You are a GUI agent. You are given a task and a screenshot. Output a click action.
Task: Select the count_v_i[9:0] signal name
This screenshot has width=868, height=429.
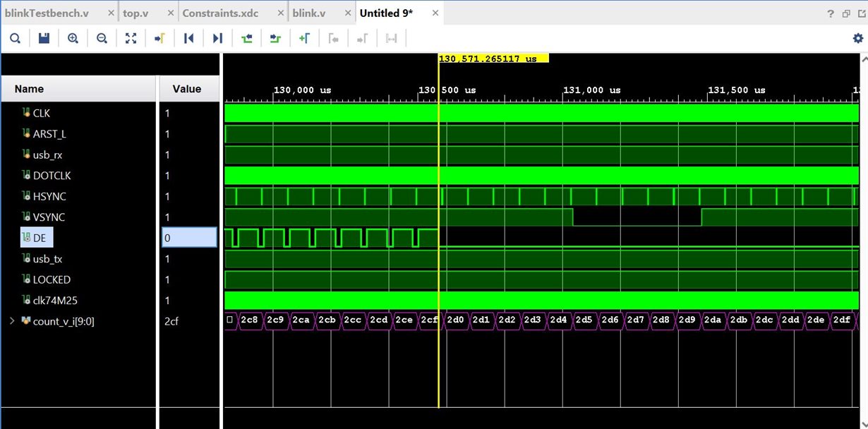(64, 321)
